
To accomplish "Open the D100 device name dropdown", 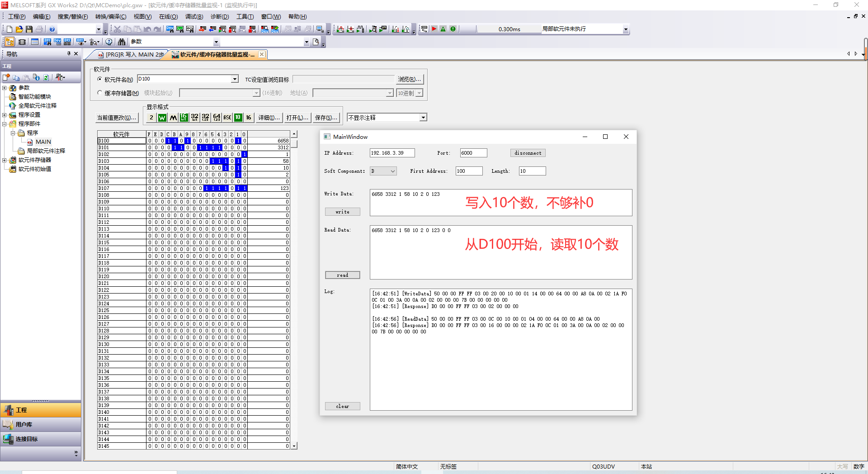I will [235, 79].
